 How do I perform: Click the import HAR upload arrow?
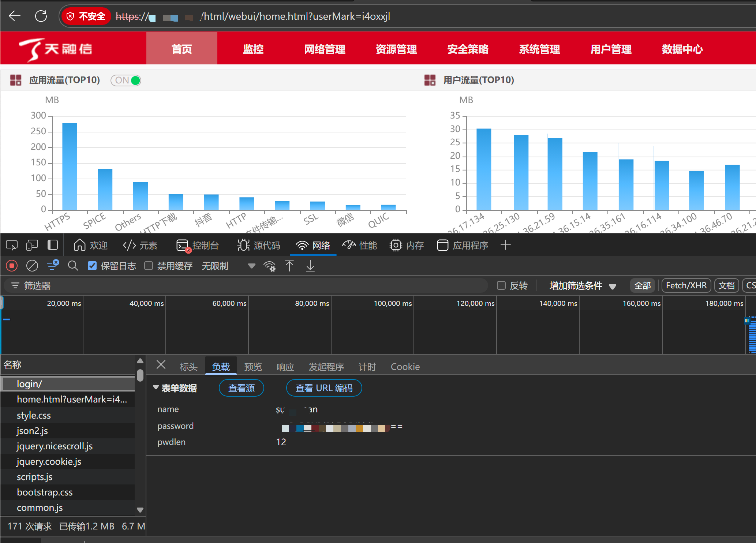point(289,266)
